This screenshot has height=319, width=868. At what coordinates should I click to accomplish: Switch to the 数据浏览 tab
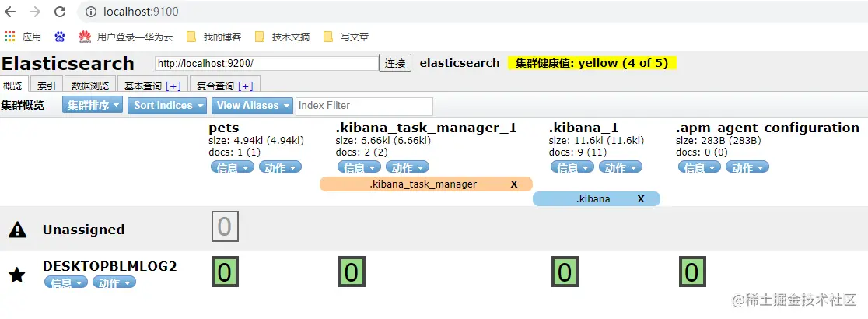(90, 86)
